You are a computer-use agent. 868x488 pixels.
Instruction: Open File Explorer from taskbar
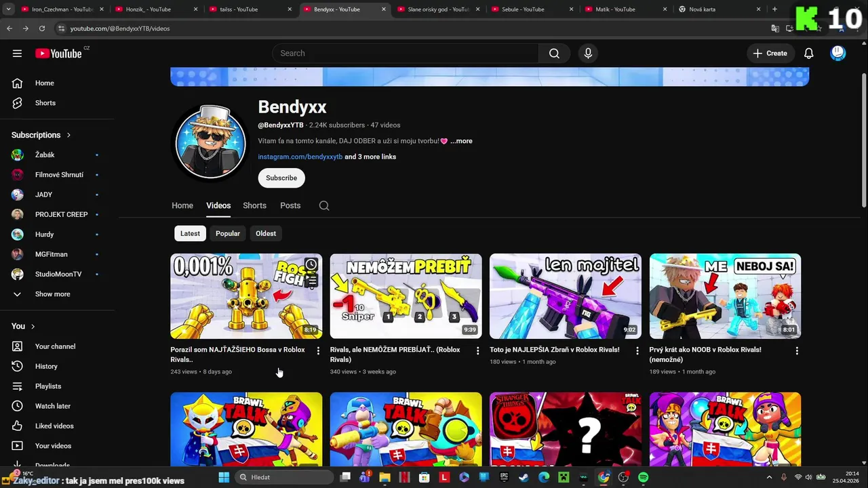384,477
